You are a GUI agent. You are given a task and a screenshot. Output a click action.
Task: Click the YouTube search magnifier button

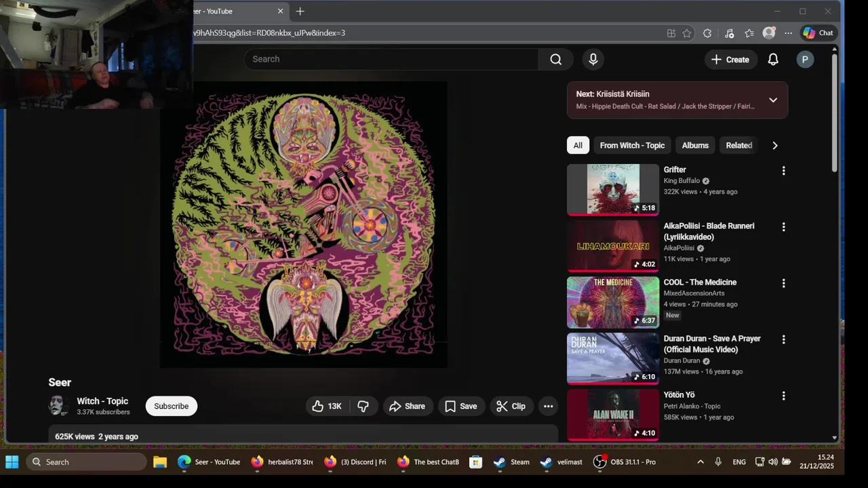[x=555, y=59]
